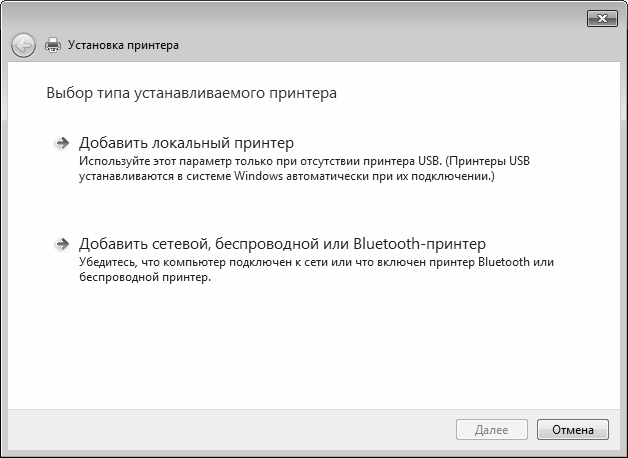Click the line about Windows installing USB printers automatically

click(x=287, y=176)
